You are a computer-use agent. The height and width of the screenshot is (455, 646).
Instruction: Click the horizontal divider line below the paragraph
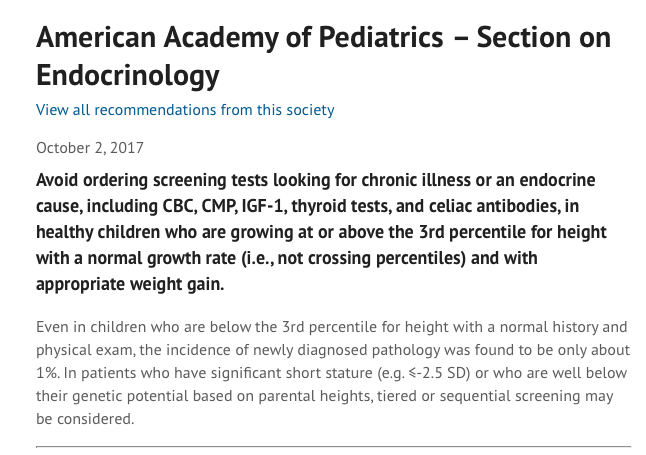tap(333, 446)
